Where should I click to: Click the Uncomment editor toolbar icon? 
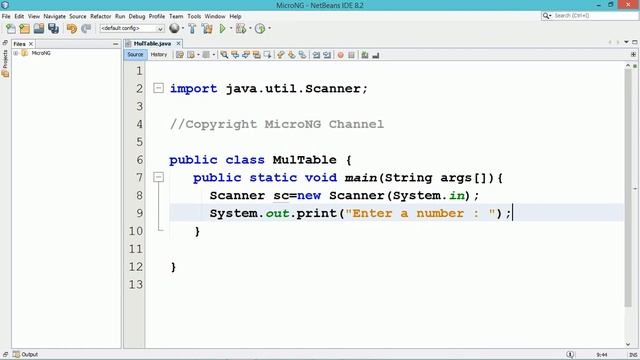tap(376, 55)
